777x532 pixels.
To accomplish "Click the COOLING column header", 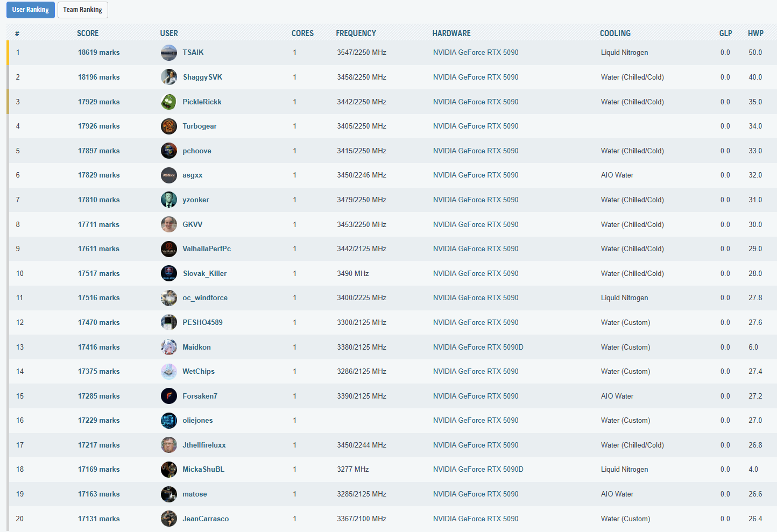I will (615, 33).
